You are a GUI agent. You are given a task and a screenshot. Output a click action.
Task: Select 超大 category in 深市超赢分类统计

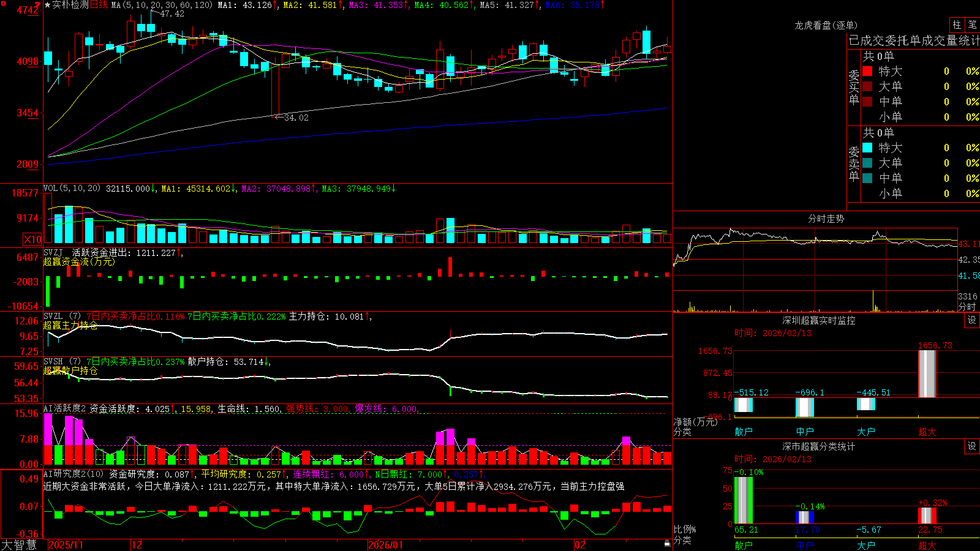pos(927,545)
